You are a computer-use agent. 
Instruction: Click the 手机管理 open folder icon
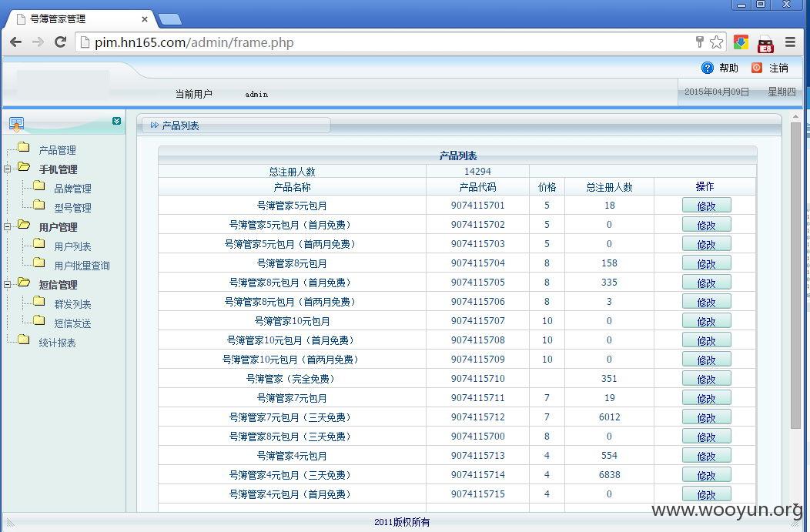tap(24, 167)
